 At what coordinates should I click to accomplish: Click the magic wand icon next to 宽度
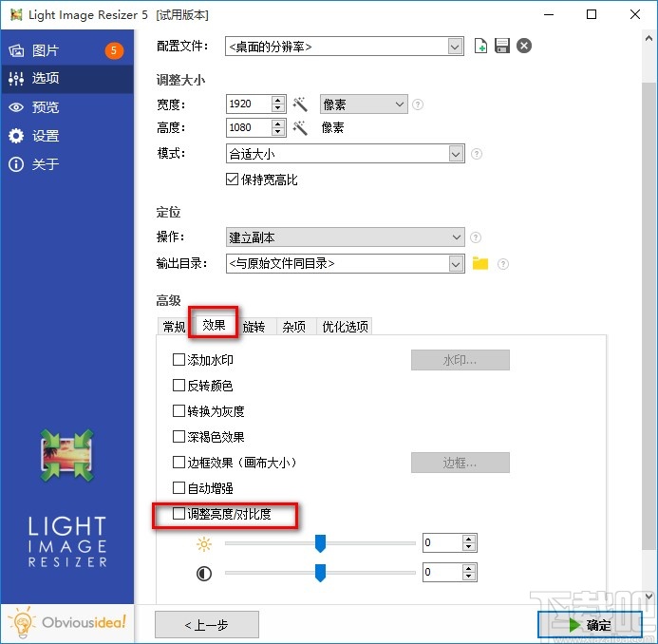click(x=300, y=104)
